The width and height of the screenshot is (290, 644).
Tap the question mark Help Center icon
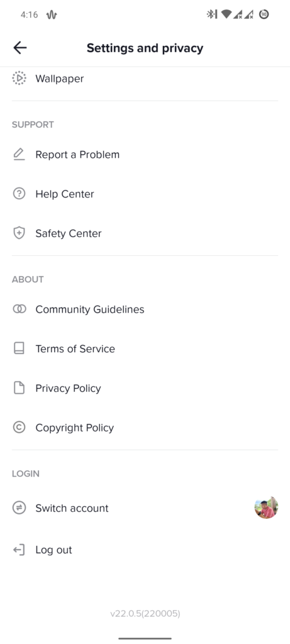click(19, 194)
